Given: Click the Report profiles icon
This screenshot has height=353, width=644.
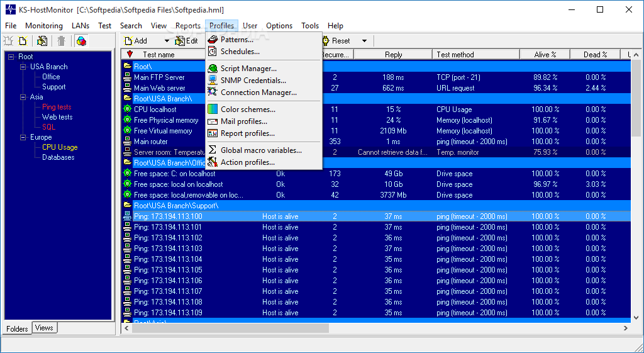Looking at the screenshot, I should (x=213, y=133).
